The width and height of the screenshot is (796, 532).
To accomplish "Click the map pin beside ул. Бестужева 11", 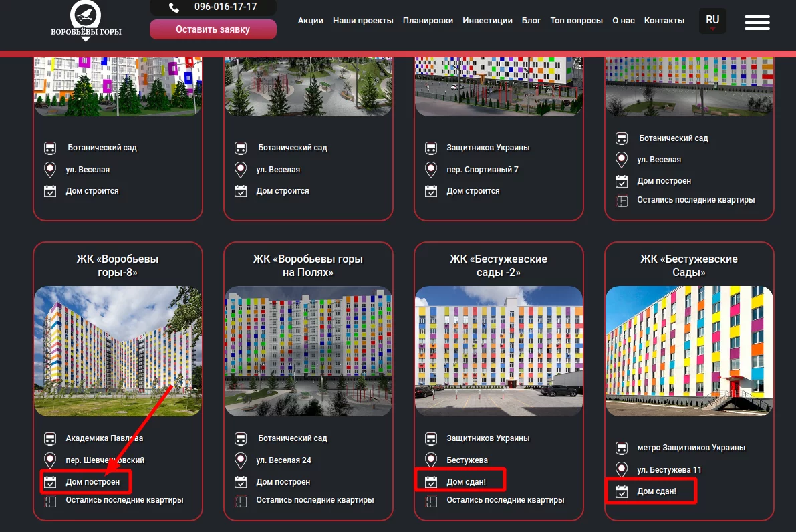I will 622,470.
